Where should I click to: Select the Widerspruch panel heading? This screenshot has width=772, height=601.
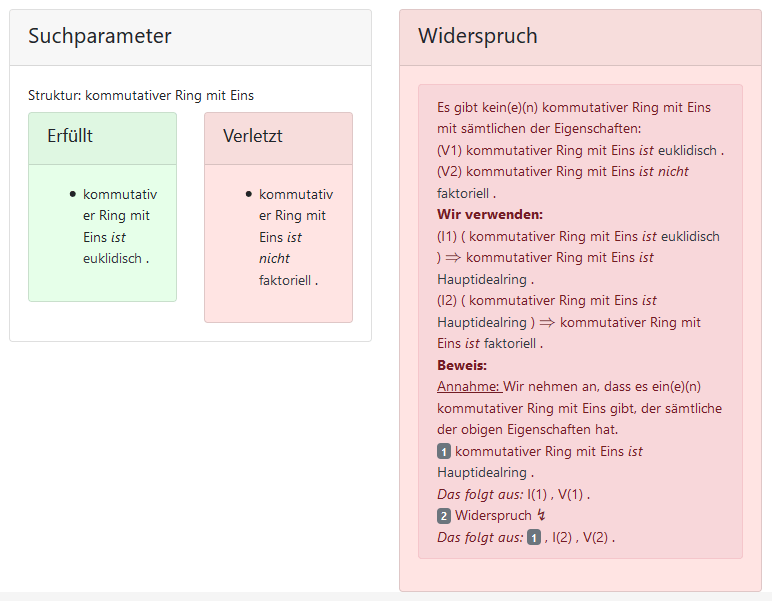tap(478, 37)
